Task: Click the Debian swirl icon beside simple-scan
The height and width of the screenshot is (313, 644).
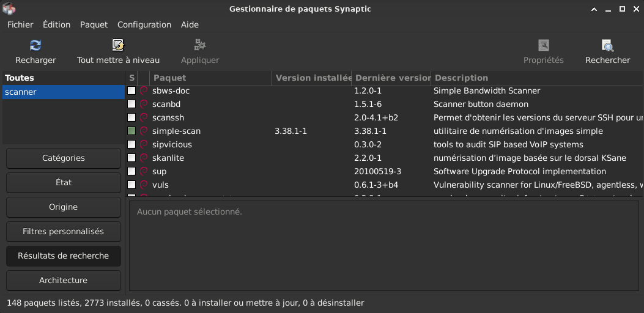Action: coord(144,131)
